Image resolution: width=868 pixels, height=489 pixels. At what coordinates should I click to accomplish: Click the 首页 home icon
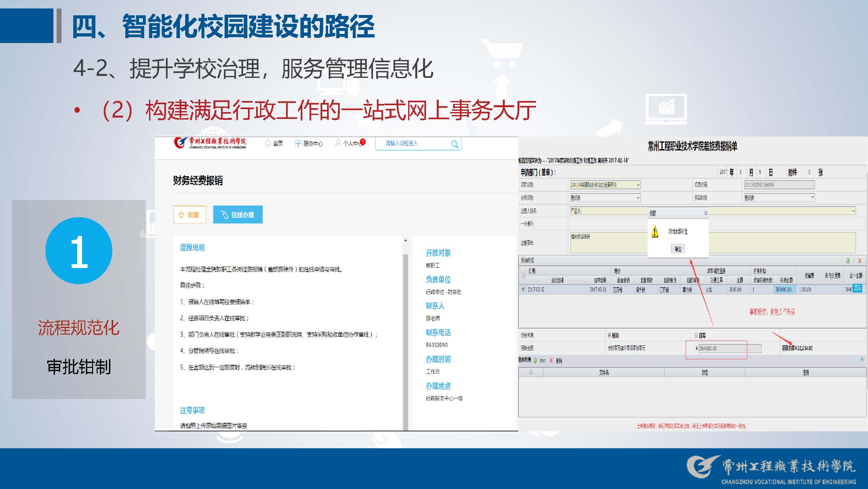[268, 144]
